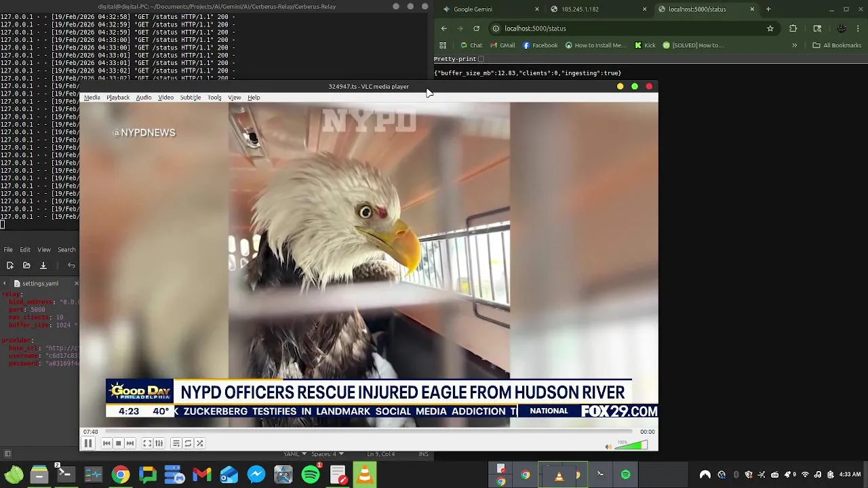
Task: Open the terminal launcher in panel
Action: click(x=66, y=474)
